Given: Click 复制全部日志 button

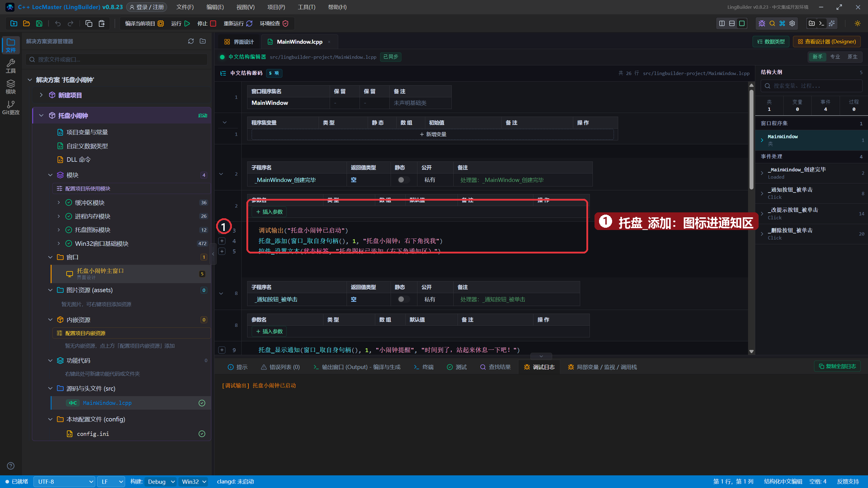Looking at the screenshot, I should [x=837, y=366].
